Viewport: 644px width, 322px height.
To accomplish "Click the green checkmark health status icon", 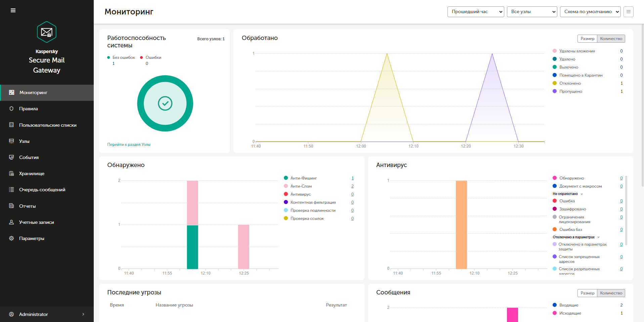I will (x=165, y=104).
